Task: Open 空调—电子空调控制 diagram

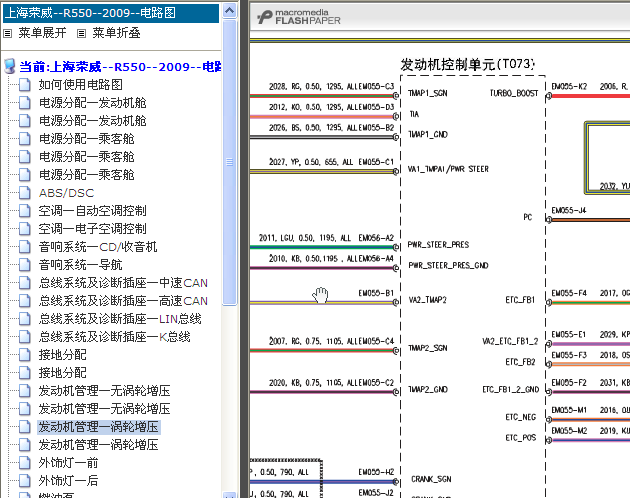Action: click(92, 229)
